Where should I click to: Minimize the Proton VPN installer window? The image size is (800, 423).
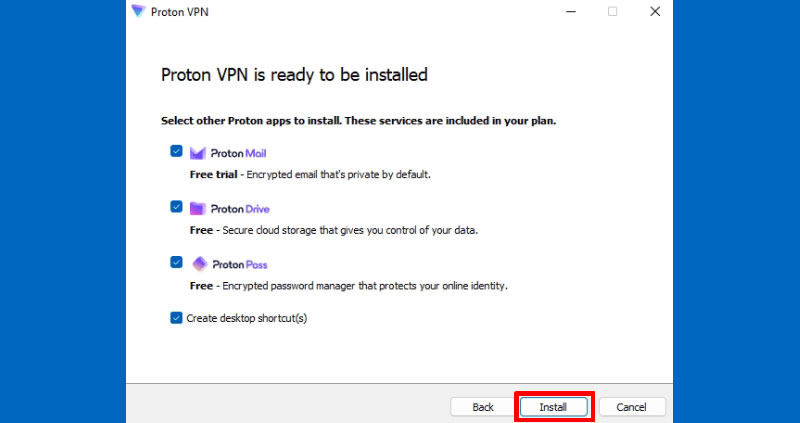pos(569,12)
